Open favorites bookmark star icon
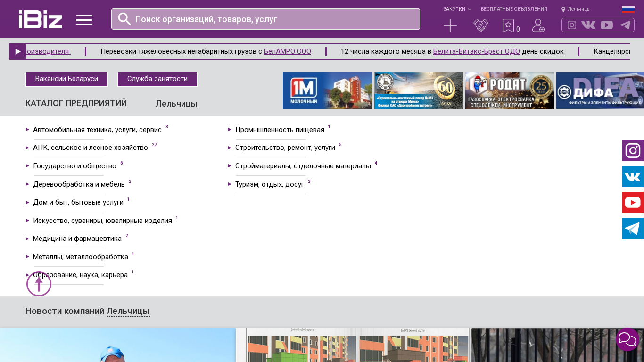Viewport: 644px width, 362px height. click(x=508, y=25)
